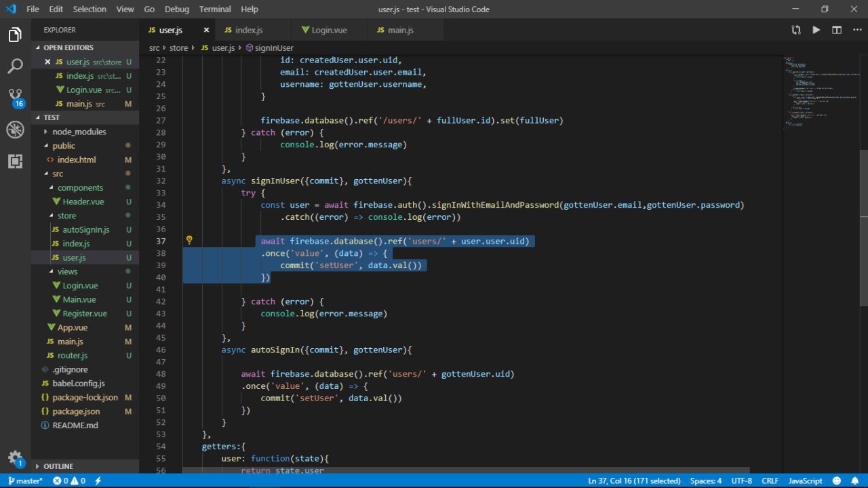
Task: Open the Go menu
Action: [x=149, y=9]
